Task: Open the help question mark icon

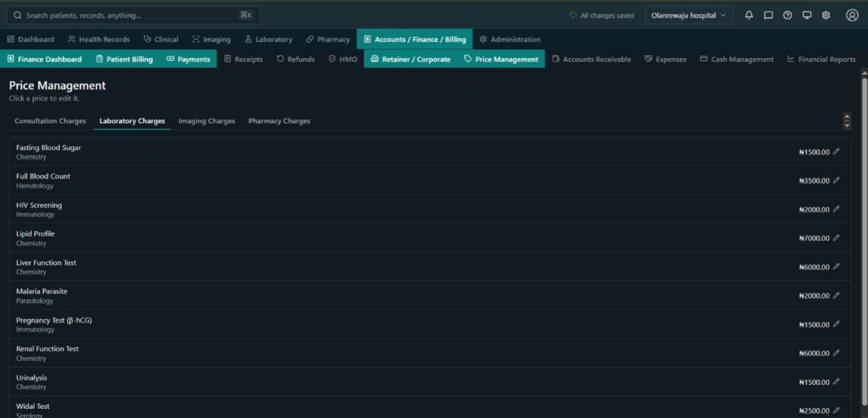Action: pos(788,15)
